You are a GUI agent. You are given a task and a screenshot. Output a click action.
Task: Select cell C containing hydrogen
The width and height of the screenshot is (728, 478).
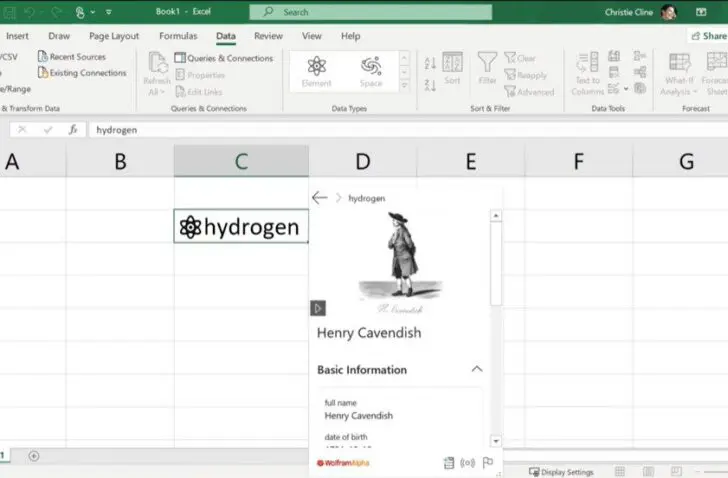(241, 226)
